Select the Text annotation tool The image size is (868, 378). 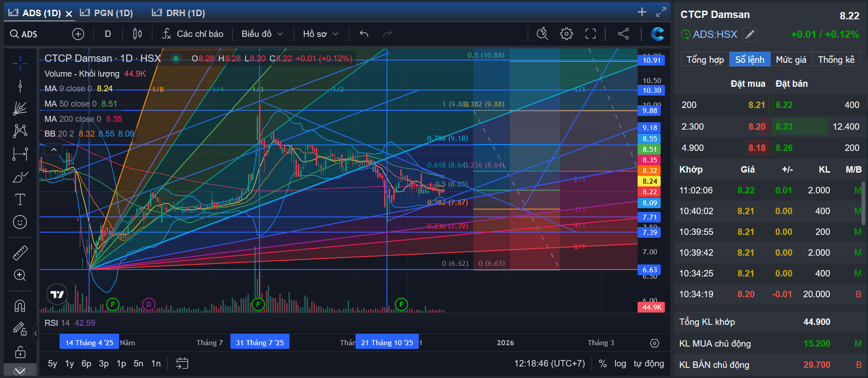20,199
